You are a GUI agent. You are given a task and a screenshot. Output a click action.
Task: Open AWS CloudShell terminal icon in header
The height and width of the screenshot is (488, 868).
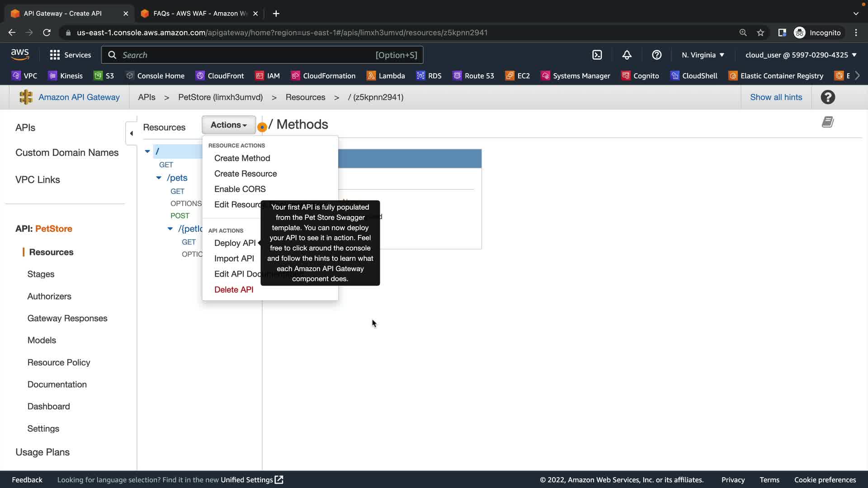pos(597,55)
